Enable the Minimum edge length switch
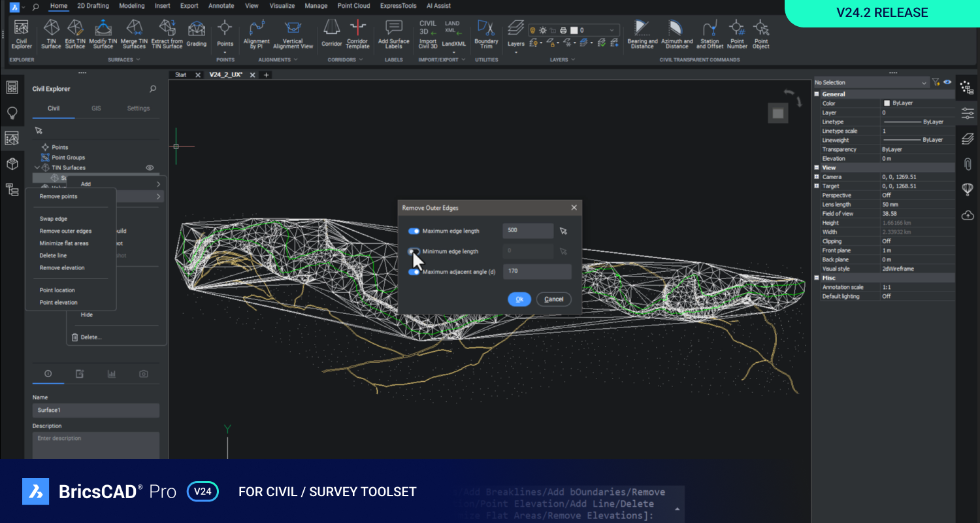The height and width of the screenshot is (523, 980). click(414, 251)
